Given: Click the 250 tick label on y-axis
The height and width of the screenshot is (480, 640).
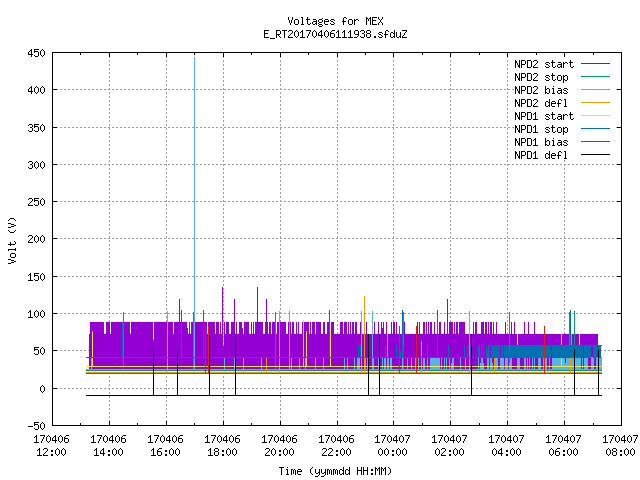Looking at the screenshot, I should coord(36,202).
